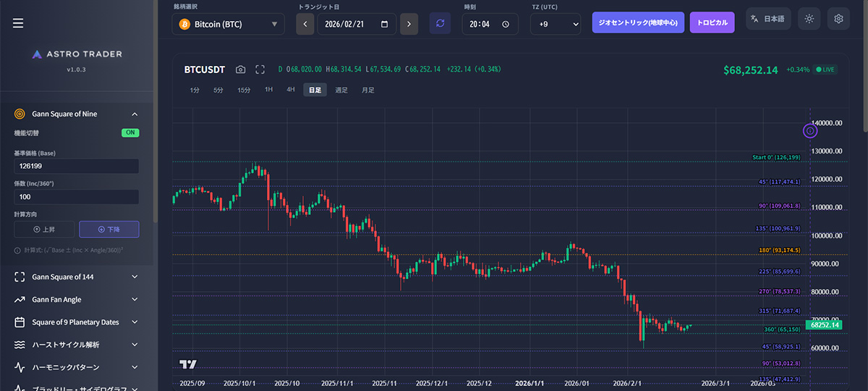The image size is (868, 391).
Task: Switch to the 週足 timeframe
Action: [341, 90]
